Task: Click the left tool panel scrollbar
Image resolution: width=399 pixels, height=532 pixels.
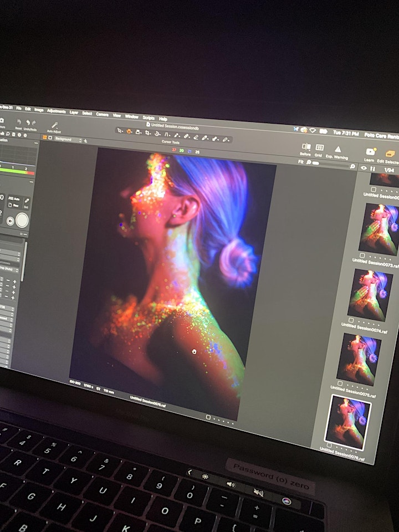Action: coord(24,260)
